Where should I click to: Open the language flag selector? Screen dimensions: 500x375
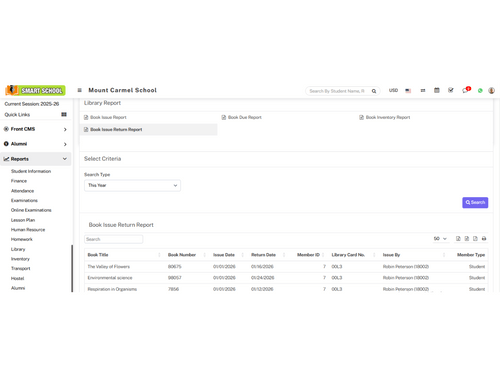coord(408,91)
